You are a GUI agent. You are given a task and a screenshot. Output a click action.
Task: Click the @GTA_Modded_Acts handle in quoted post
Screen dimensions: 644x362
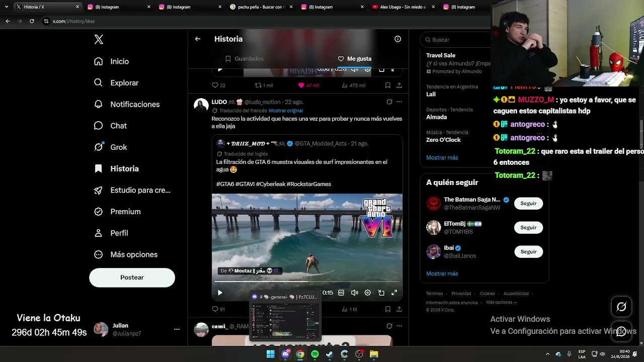tap(320, 144)
